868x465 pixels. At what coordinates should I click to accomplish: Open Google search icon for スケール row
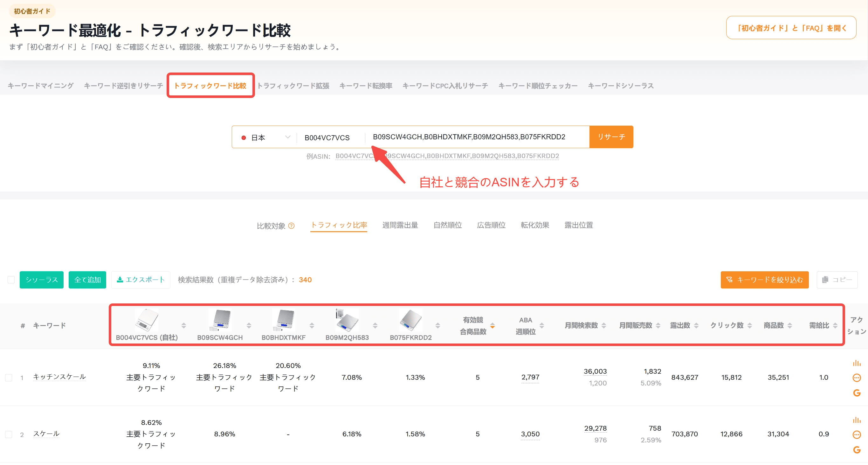(x=856, y=449)
